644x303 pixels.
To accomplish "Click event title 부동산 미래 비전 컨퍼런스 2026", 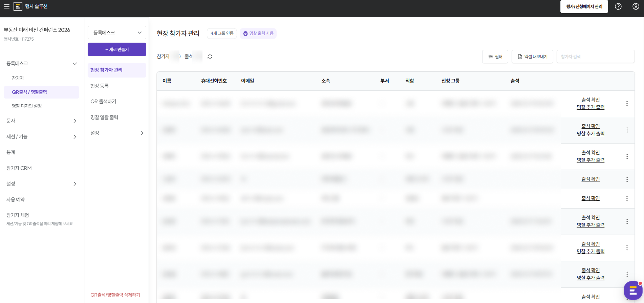I will [x=37, y=30].
